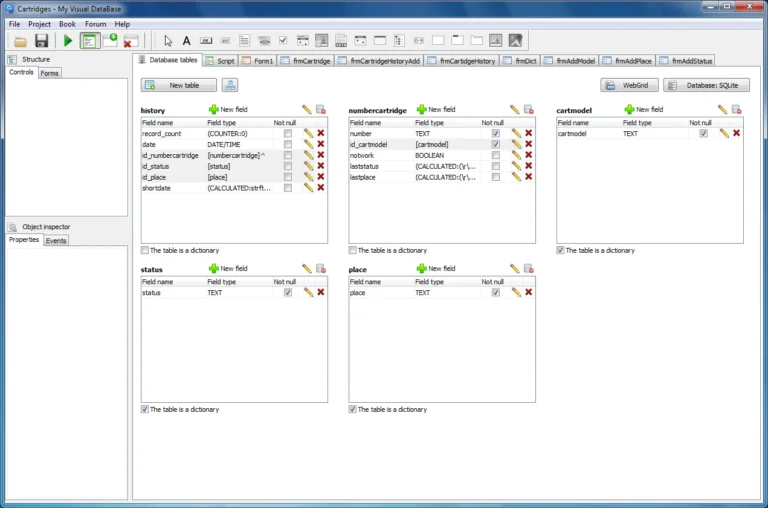Delete the place table icon

click(x=528, y=269)
